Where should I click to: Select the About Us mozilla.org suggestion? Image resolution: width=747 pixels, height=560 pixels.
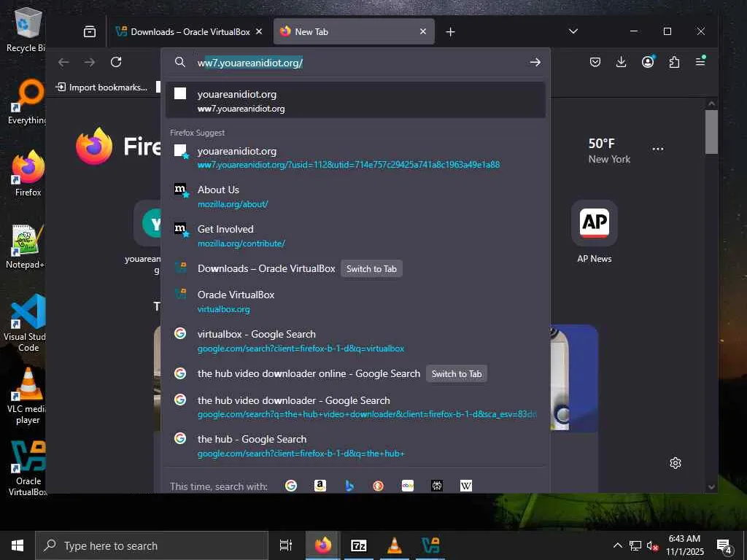point(355,197)
